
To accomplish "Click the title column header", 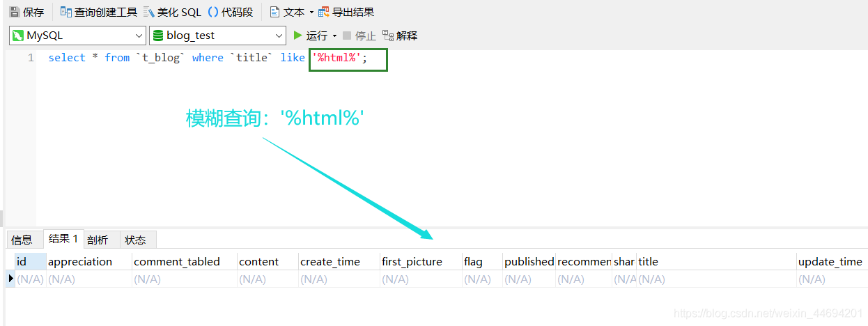I will pos(717,261).
